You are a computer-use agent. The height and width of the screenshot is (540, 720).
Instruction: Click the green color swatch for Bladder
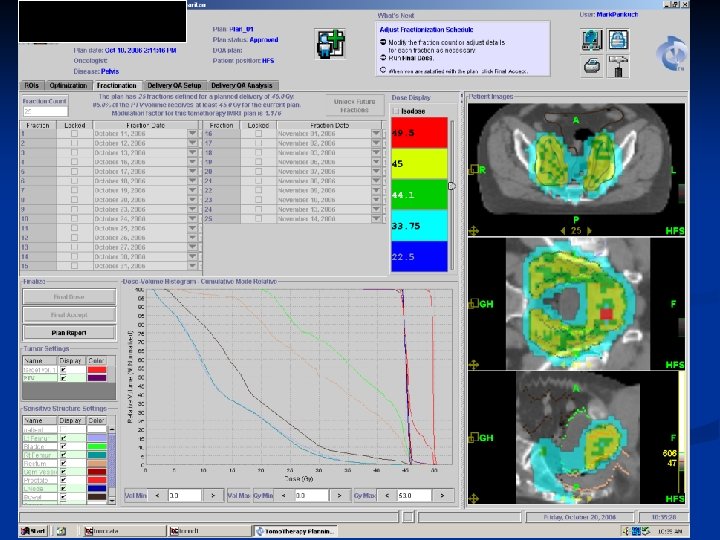coord(96,446)
